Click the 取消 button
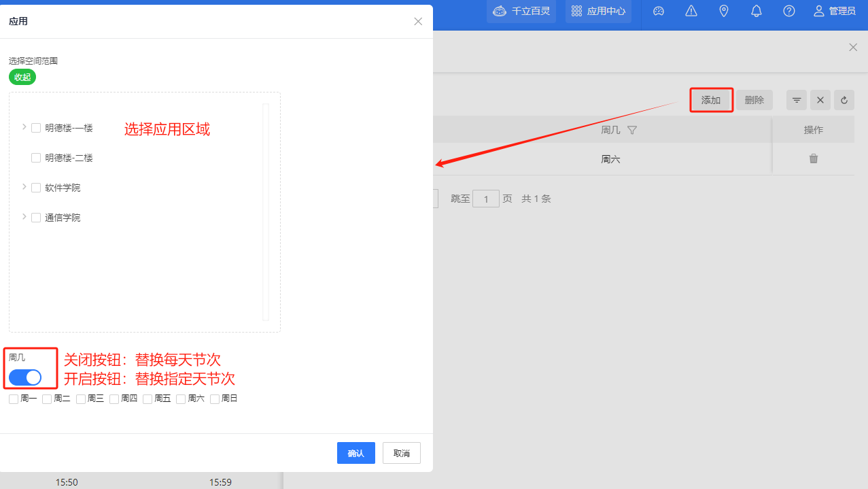 401,453
